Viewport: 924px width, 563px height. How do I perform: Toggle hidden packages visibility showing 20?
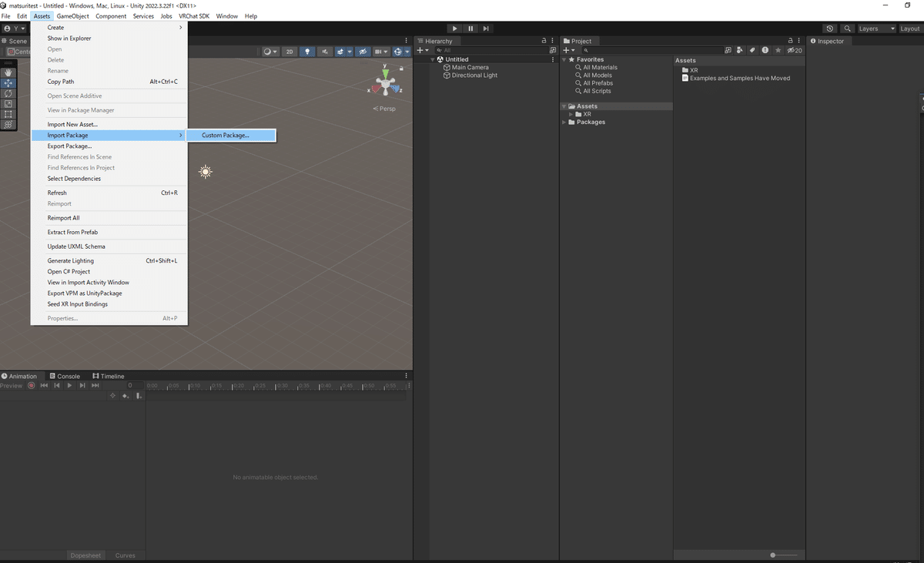(x=794, y=50)
